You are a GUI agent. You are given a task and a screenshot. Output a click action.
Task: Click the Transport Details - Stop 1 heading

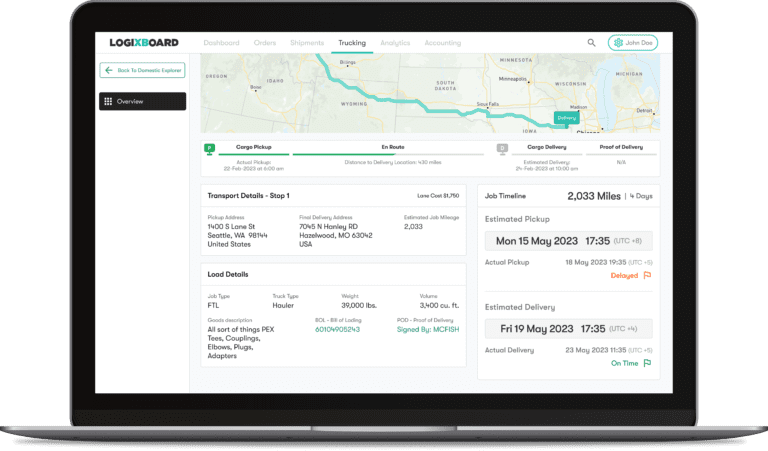click(248, 195)
